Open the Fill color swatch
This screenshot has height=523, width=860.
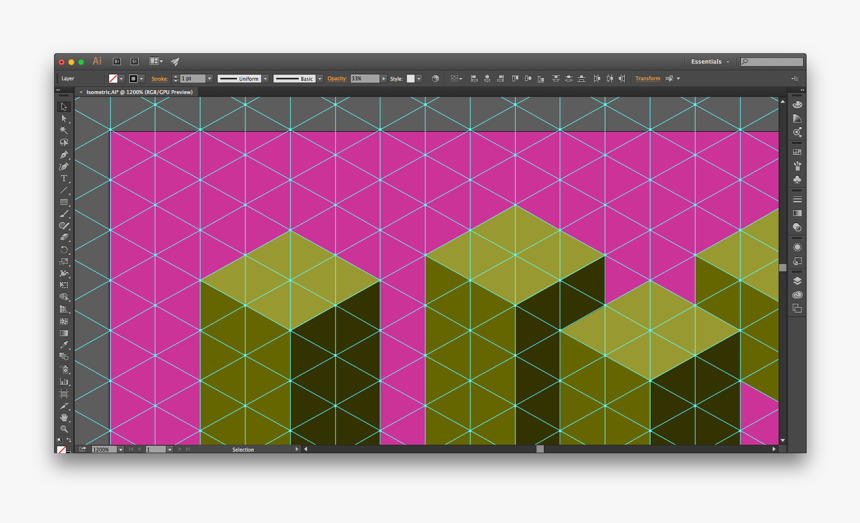pyautogui.click(x=113, y=78)
